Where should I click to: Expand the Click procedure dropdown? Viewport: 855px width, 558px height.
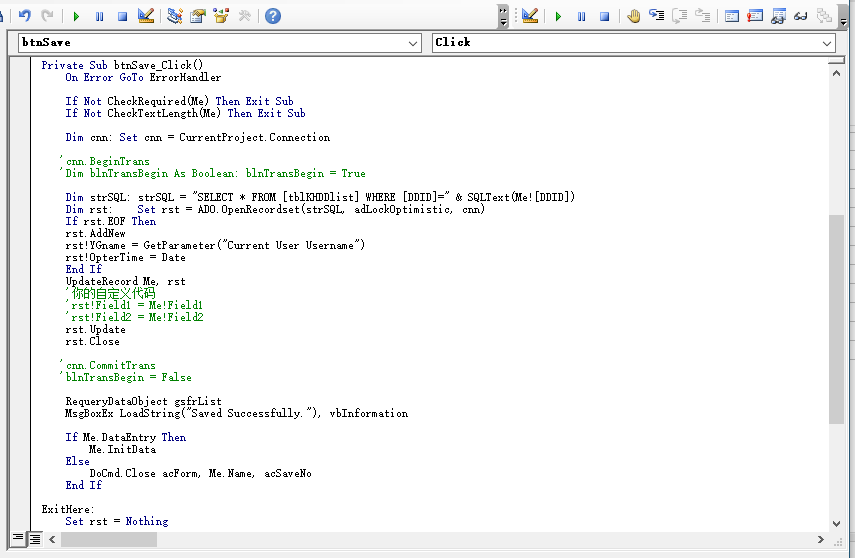[x=827, y=43]
